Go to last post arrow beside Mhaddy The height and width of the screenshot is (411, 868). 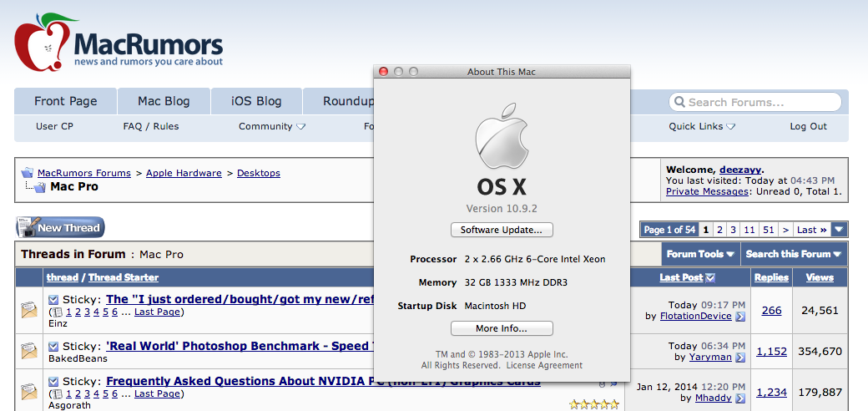[x=740, y=398]
